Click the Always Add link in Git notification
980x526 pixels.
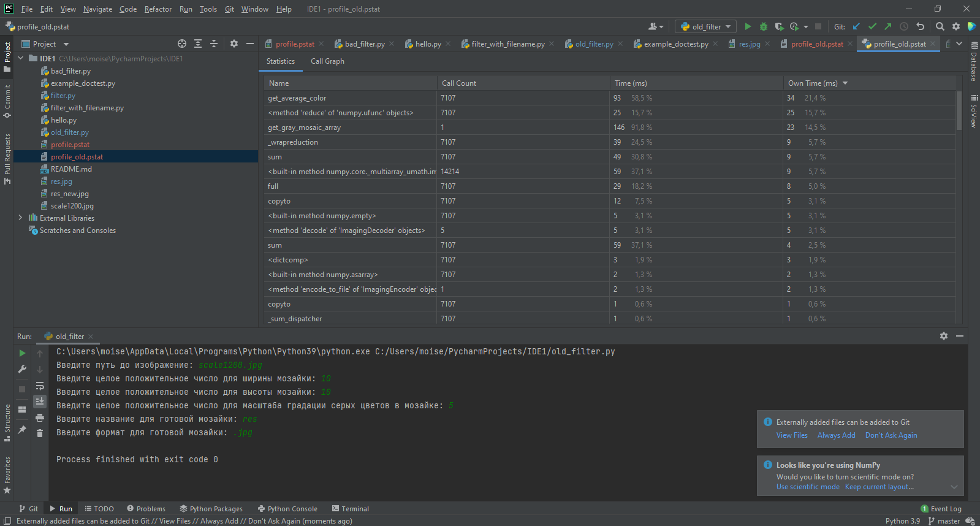(x=836, y=435)
